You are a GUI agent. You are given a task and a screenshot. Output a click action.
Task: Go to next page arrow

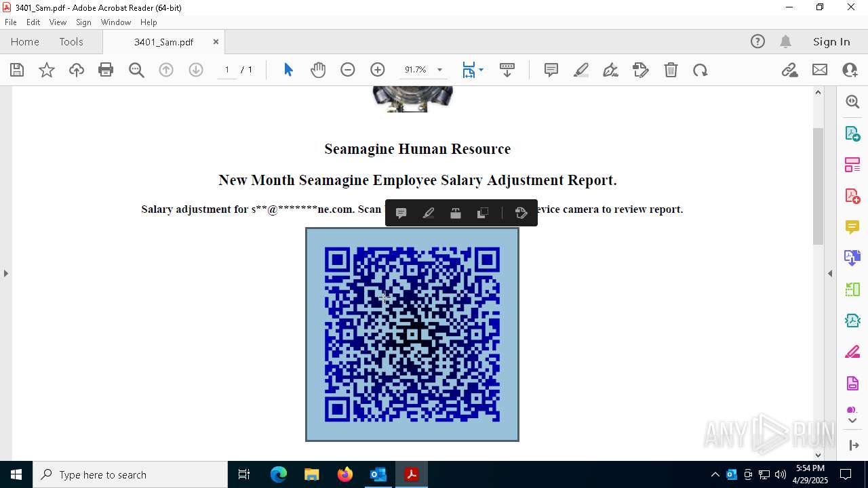click(196, 70)
